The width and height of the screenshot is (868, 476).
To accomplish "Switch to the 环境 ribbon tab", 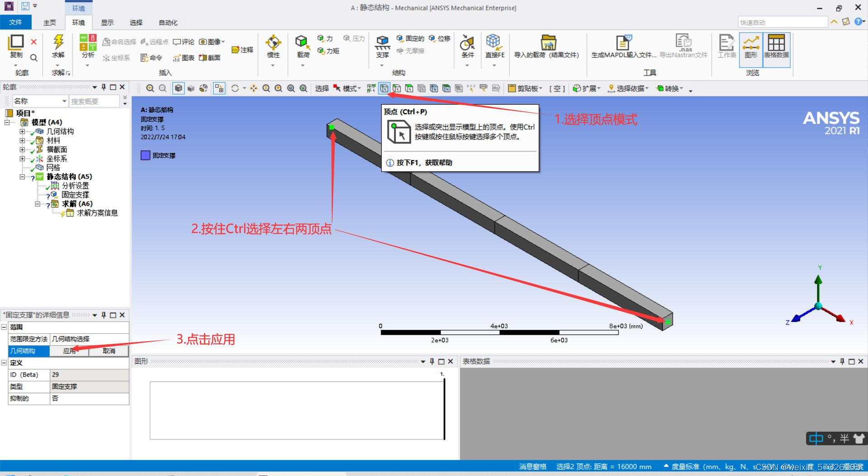I will point(78,23).
